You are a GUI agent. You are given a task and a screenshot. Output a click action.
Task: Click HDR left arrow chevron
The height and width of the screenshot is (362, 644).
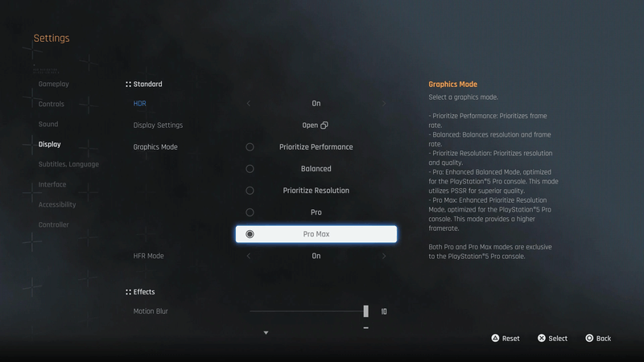pos(249,104)
